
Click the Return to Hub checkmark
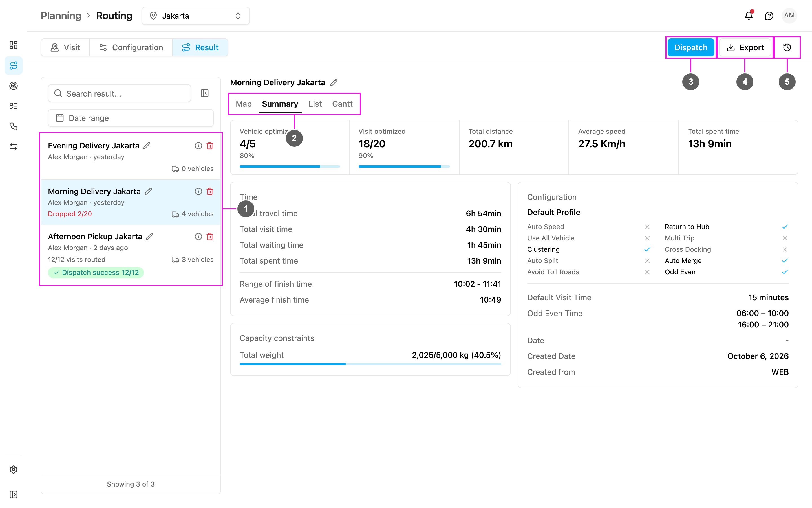click(785, 227)
